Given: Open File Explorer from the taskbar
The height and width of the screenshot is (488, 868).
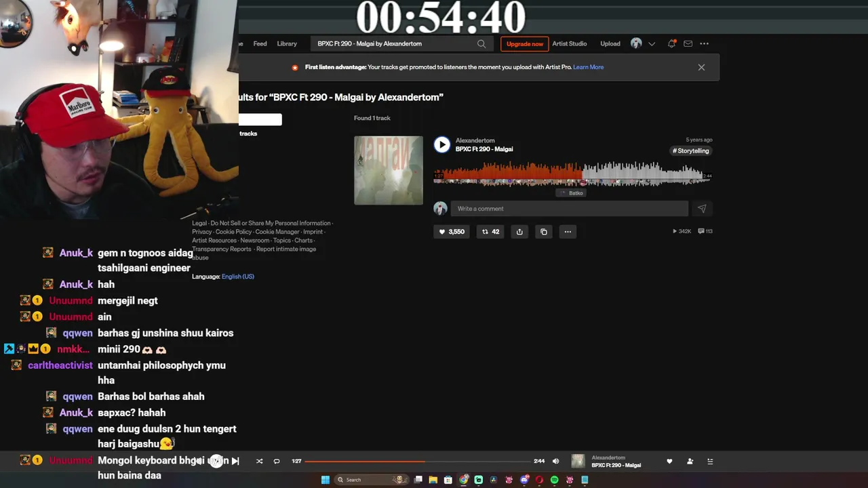Looking at the screenshot, I should pyautogui.click(x=433, y=480).
